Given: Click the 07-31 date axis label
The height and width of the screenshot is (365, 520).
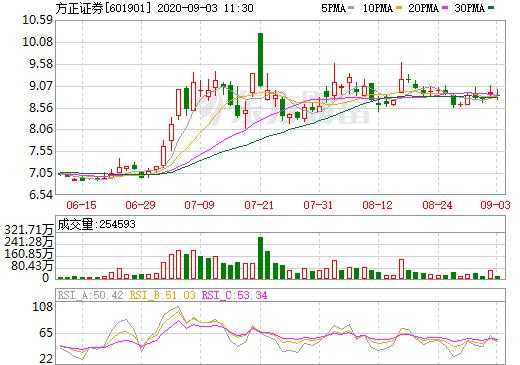Looking at the screenshot, I should (x=318, y=205).
